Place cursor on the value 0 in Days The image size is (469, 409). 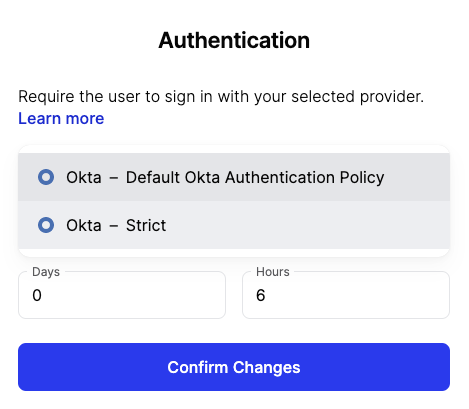(x=37, y=295)
